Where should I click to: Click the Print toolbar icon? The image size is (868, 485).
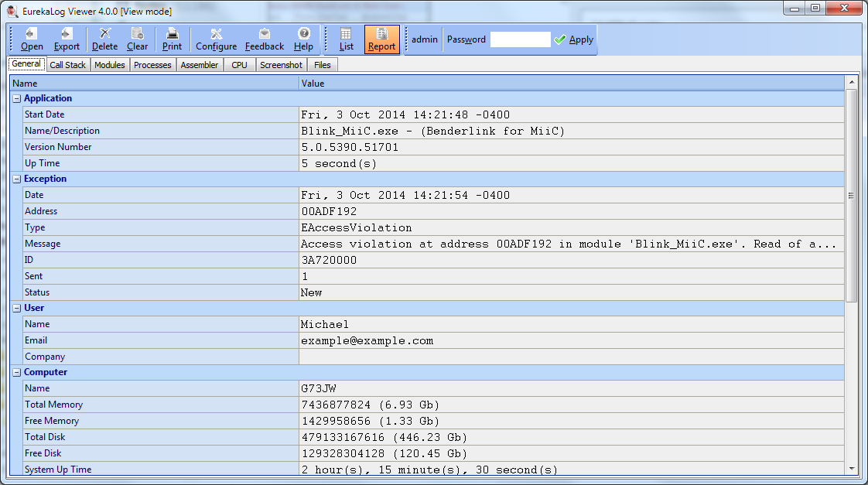point(172,34)
